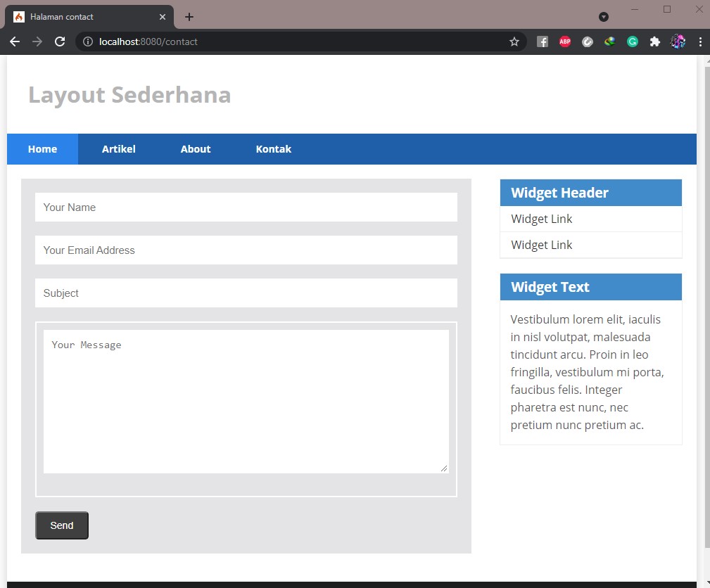Navigate to the Artikel menu item
The width and height of the screenshot is (710, 588).
(118, 148)
